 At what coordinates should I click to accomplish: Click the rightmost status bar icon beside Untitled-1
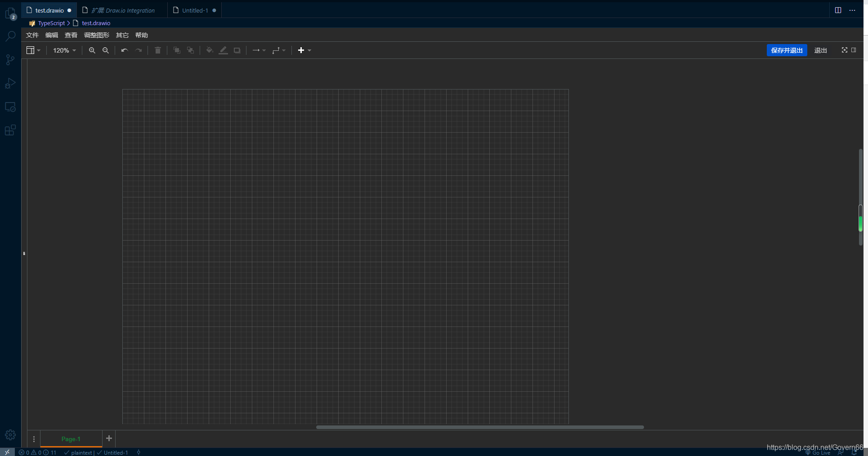[139, 452]
